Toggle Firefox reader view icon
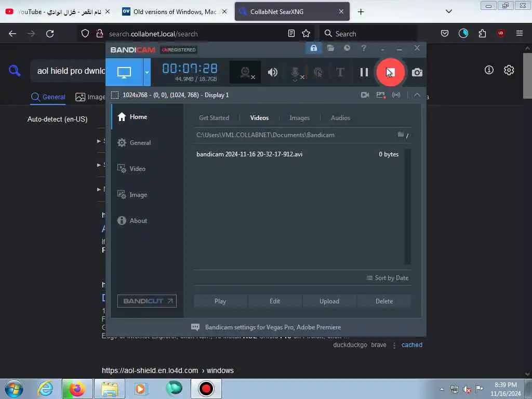 click(x=291, y=34)
